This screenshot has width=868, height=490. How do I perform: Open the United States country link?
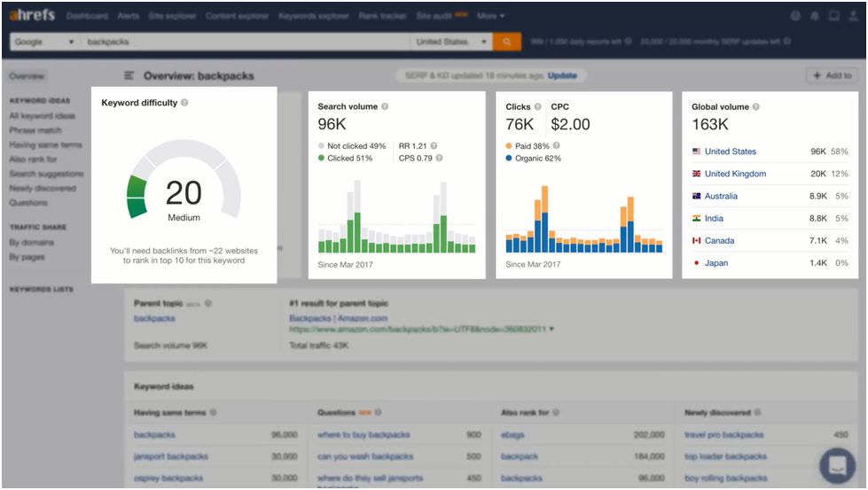click(x=731, y=151)
